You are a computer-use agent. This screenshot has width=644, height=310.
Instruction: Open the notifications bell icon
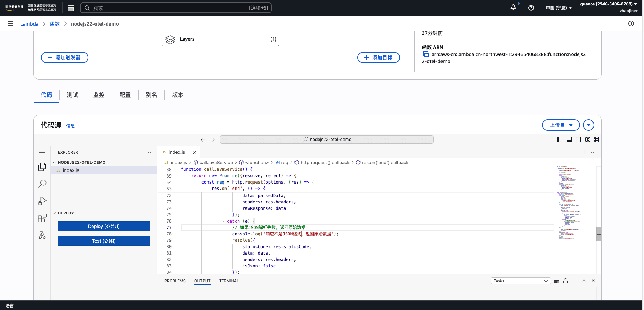click(513, 7)
